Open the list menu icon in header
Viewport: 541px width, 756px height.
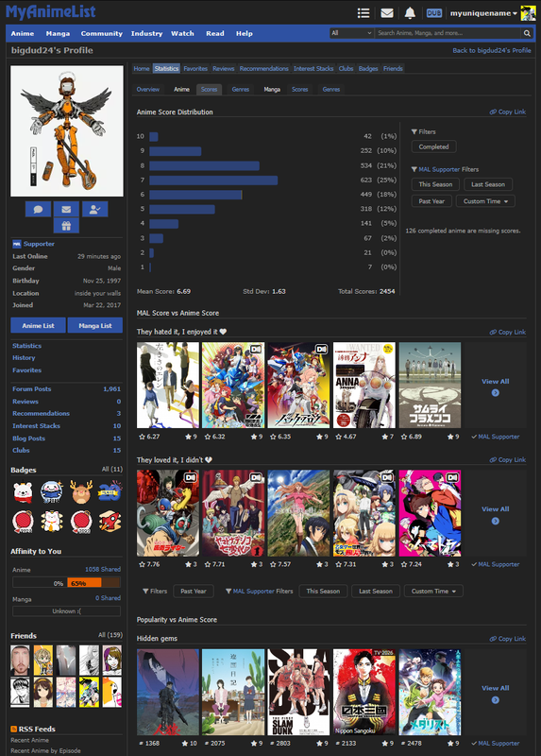click(363, 13)
